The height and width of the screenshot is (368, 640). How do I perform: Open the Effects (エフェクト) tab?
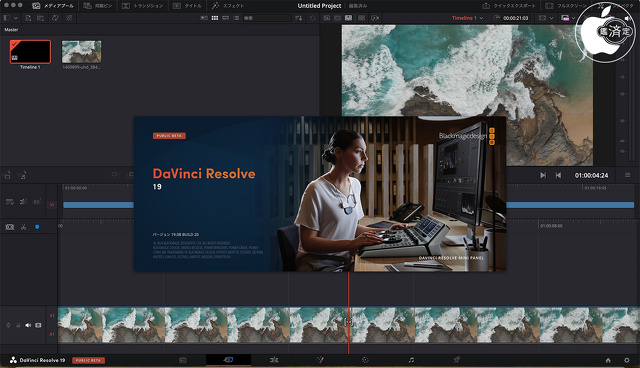coord(228,6)
